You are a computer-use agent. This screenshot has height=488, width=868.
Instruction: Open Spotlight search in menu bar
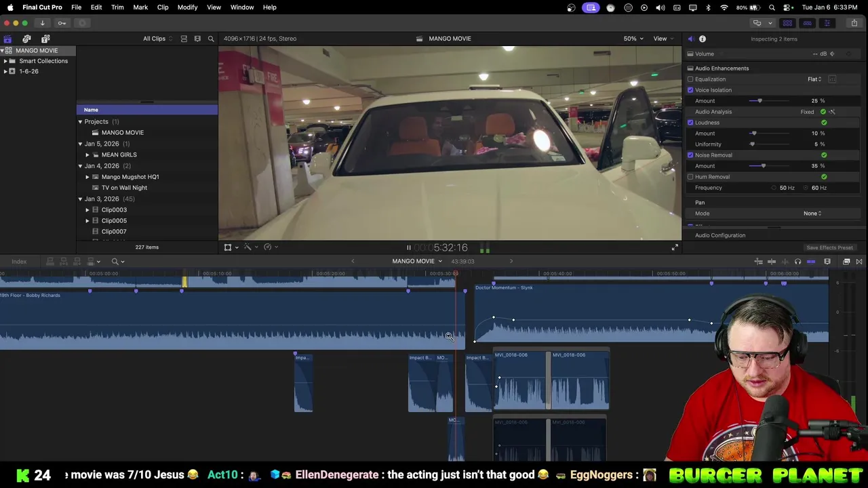(x=772, y=7)
